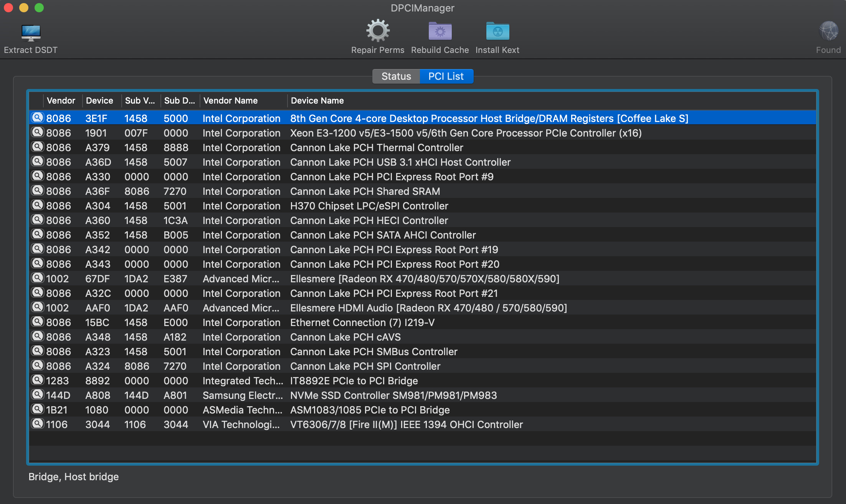The height and width of the screenshot is (504, 846).
Task: Click sub device cell 1C3A
Action: (175, 221)
